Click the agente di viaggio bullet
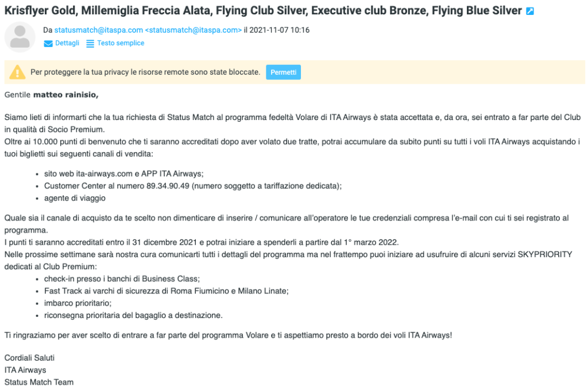Screen dimensions: 588x391 [75, 198]
